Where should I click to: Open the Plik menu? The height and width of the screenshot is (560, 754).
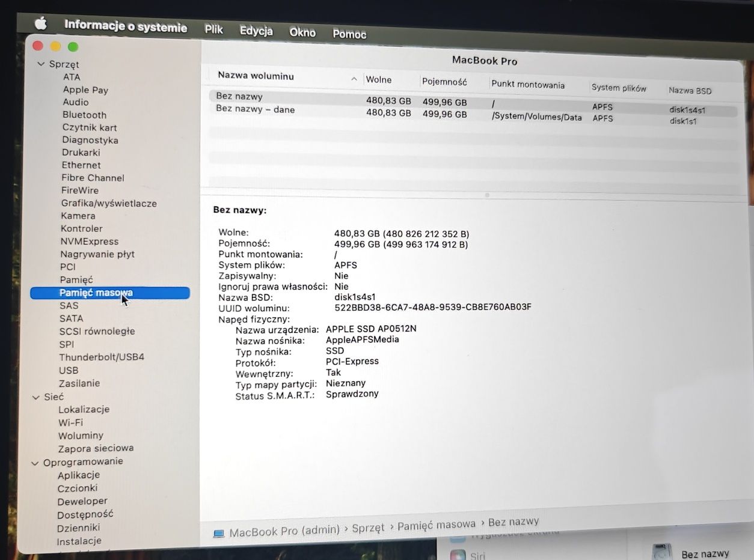[x=213, y=29]
